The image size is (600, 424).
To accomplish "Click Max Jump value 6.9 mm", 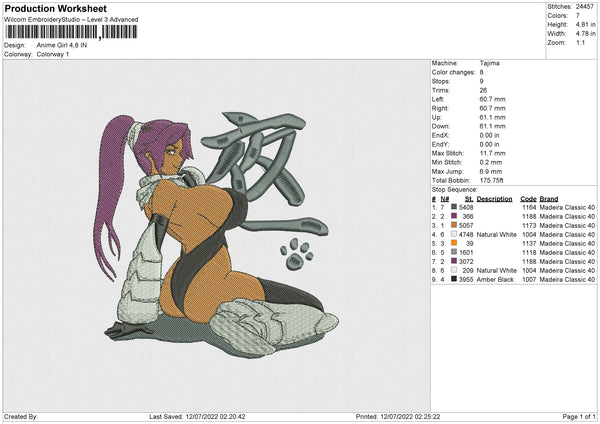I will 491,171.
